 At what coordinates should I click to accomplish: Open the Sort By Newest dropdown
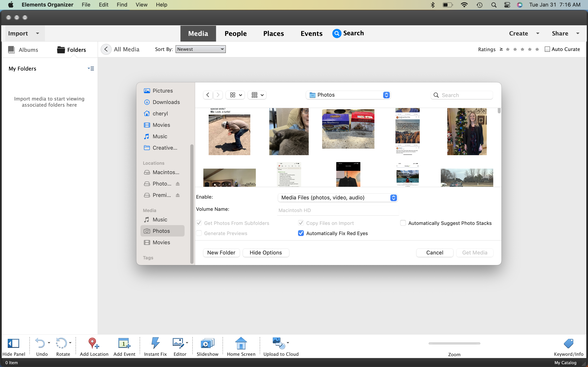200,49
